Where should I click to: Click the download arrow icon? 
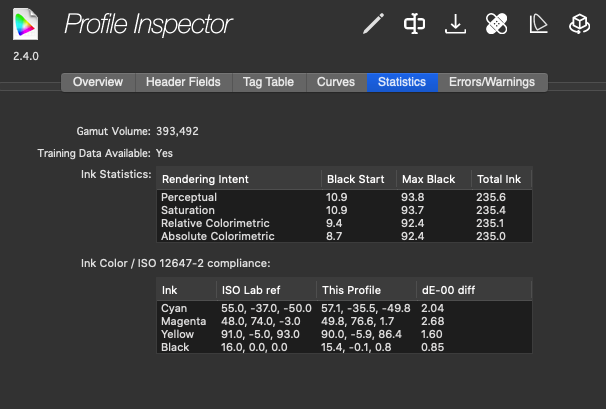pyautogui.click(x=456, y=23)
